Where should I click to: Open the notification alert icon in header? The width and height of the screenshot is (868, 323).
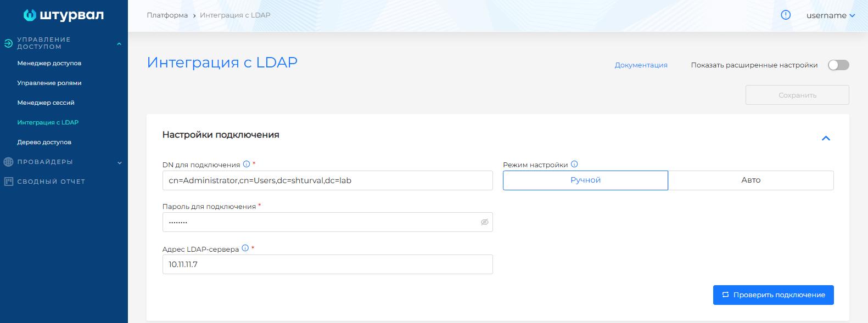point(786,15)
